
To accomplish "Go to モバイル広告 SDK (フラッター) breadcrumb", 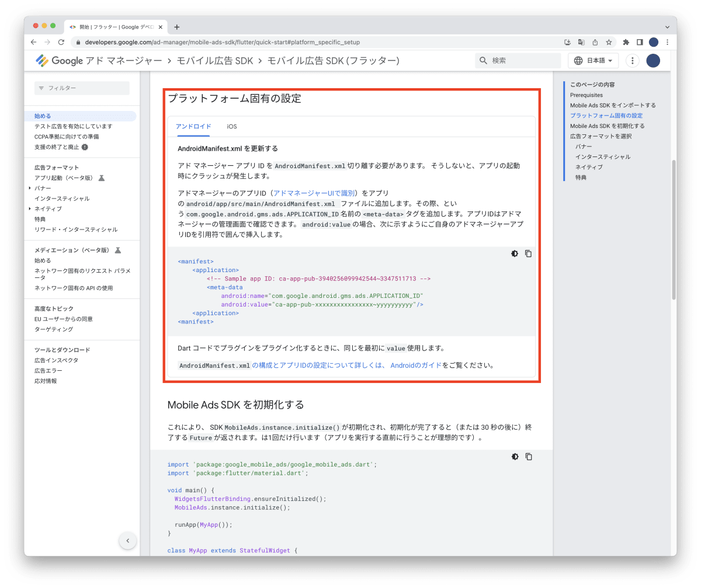I will click(333, 61).
